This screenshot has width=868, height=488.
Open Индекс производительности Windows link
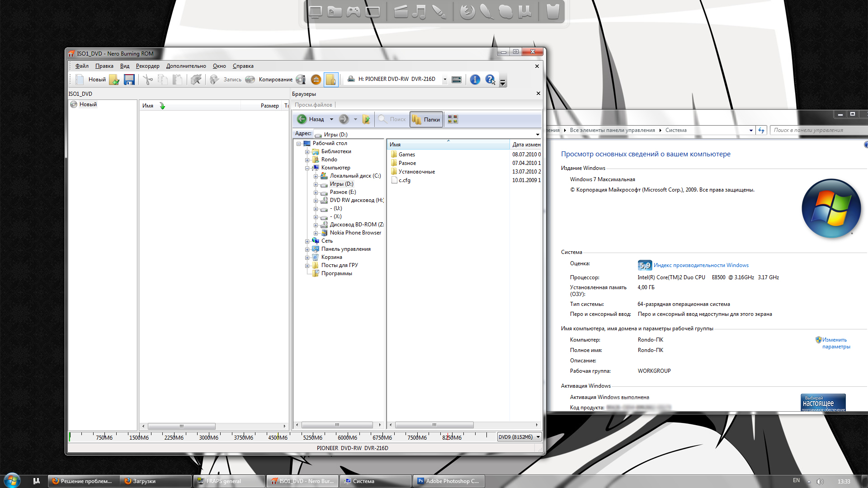point(701,265)
